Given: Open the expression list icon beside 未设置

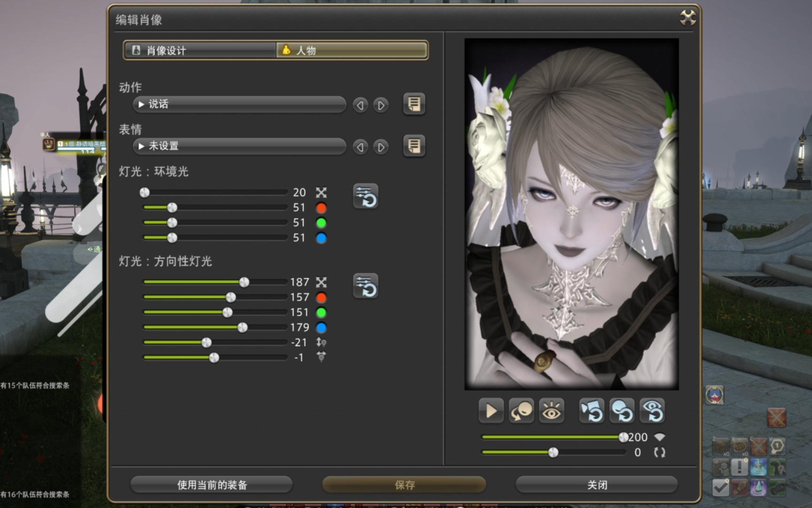Looking at the screenshot, I should coord(414,145).
